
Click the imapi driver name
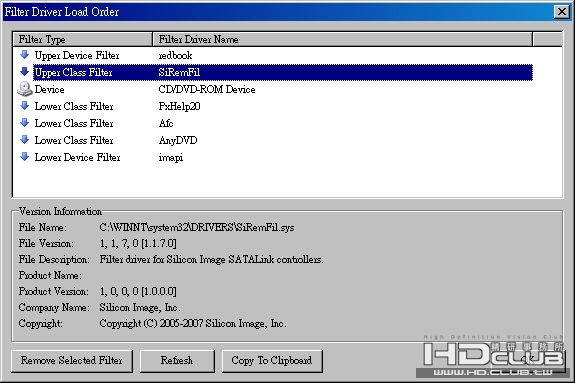(x=171, y=157)
